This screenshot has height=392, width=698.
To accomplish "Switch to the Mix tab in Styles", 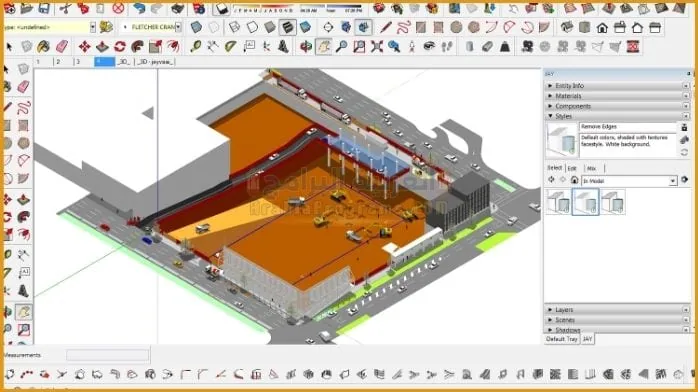I will tap(592, 168).
